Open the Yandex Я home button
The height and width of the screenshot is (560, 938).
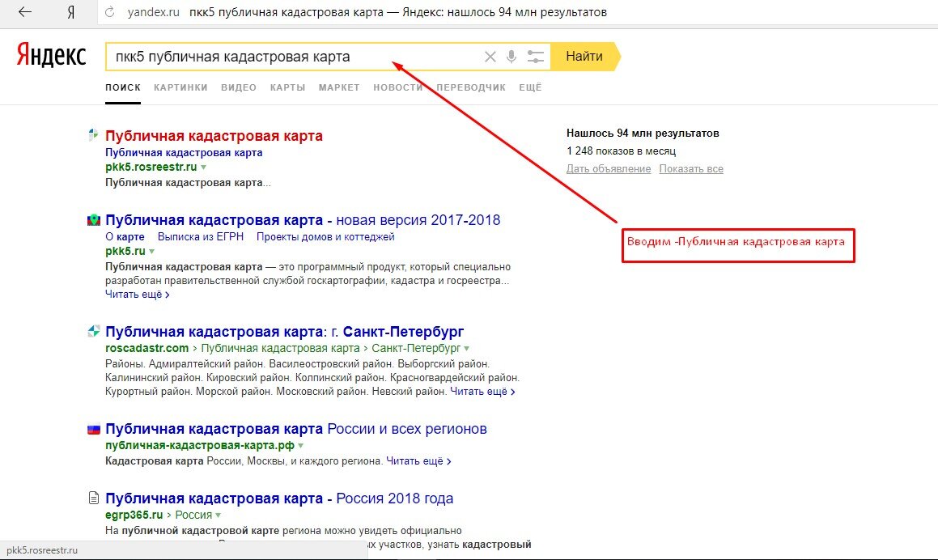(70, 12)
